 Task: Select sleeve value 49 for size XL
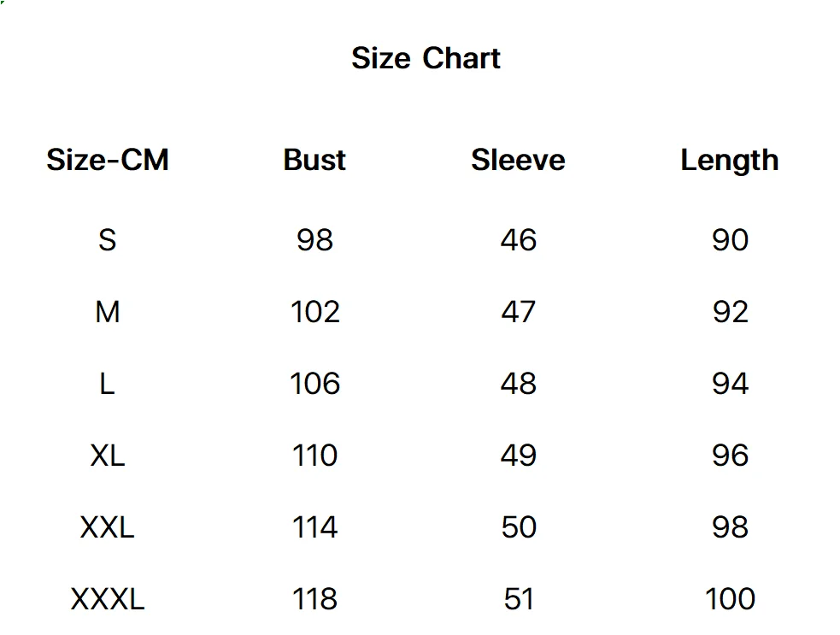click(519, 456)
